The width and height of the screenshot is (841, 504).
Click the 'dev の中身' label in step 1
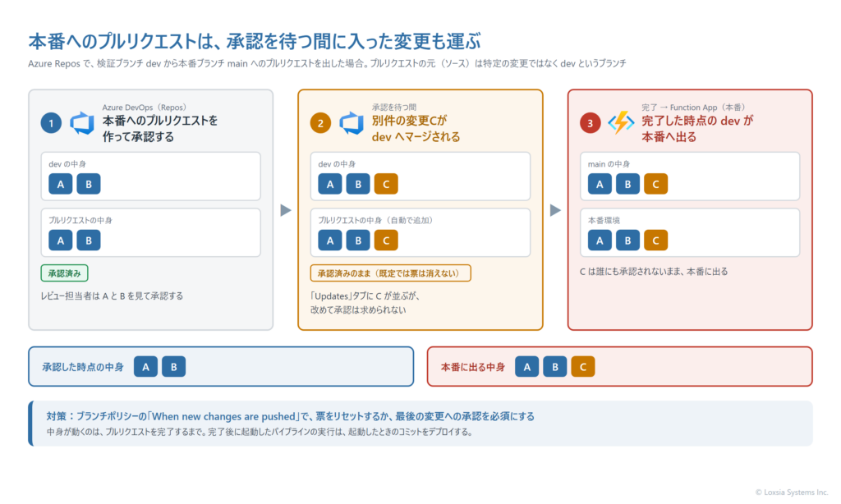pyautogui.click(x=67, y=164)
